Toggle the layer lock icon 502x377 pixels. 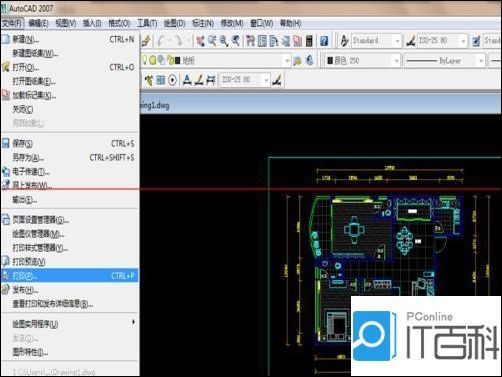170,60
